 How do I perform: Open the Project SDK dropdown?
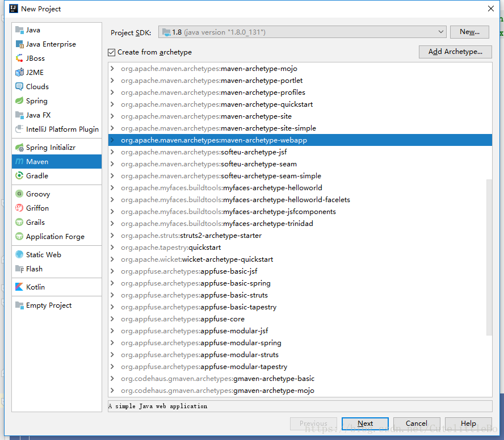(302, 32)
